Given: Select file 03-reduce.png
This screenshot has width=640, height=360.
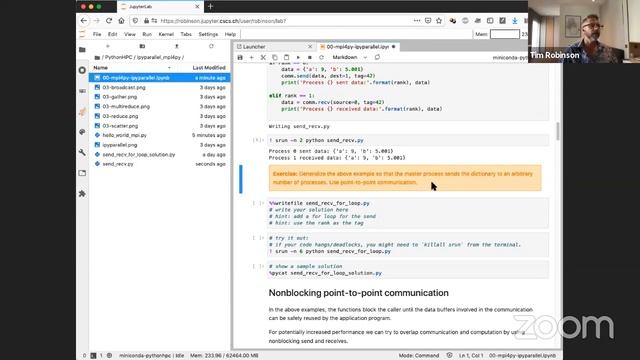Looking at the screenshot, I should pyautogui.click(x=160, y=116).
